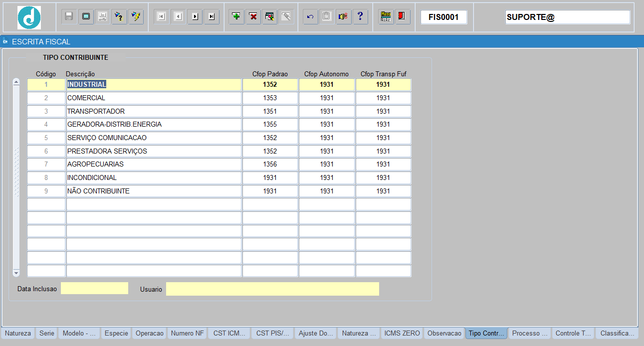Go to the first record

[161, 16]
